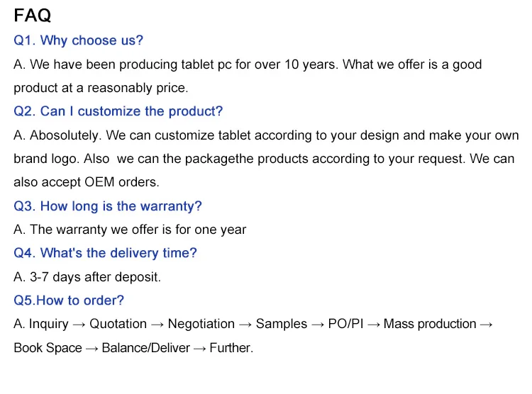The image size is (532, 394).
Task: Select the 'Q5.How to order?' question
Action: 69,300
